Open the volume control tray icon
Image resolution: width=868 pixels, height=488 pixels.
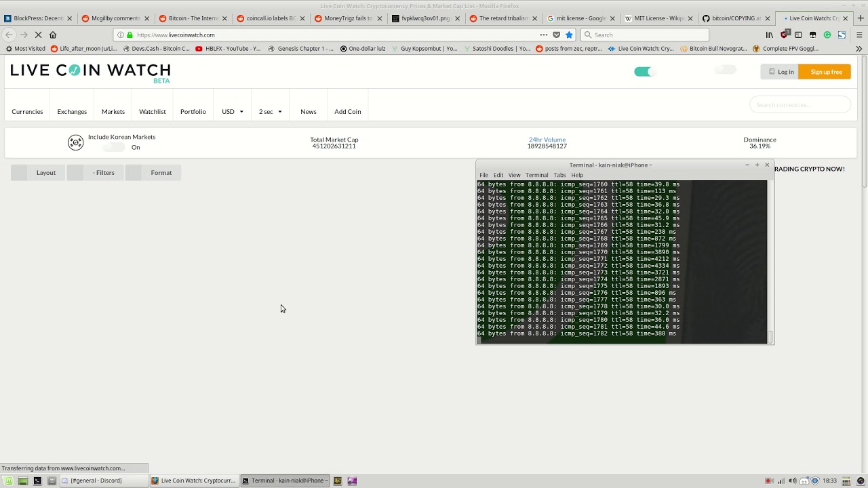click(793, 481)
